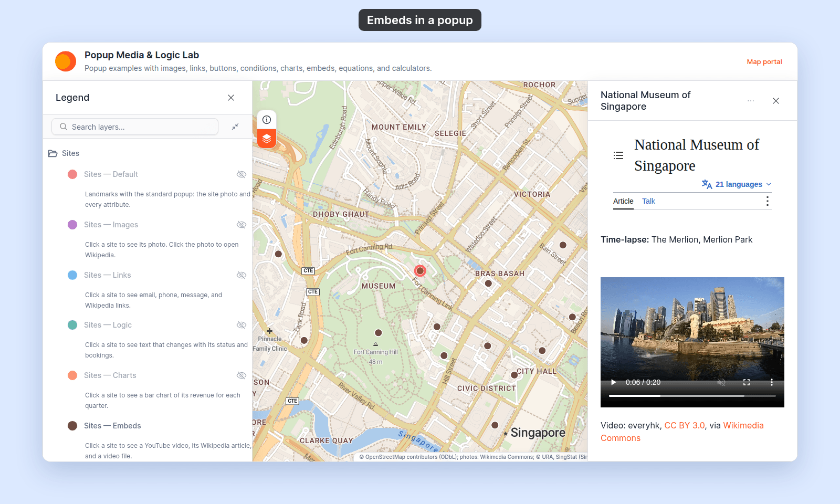Click the Sites folder icon
Image resolution: width=840 pixels, height=504 pixels.
pos(52,153)
